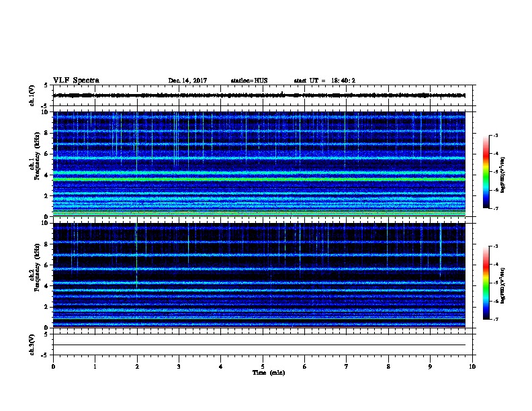Click time axis tick label "4"
This screenshot has width=532, height=411.
221,366
